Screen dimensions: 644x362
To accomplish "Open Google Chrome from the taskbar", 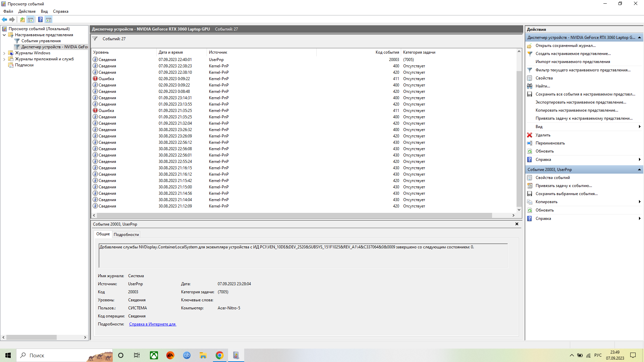I will 220,355.
